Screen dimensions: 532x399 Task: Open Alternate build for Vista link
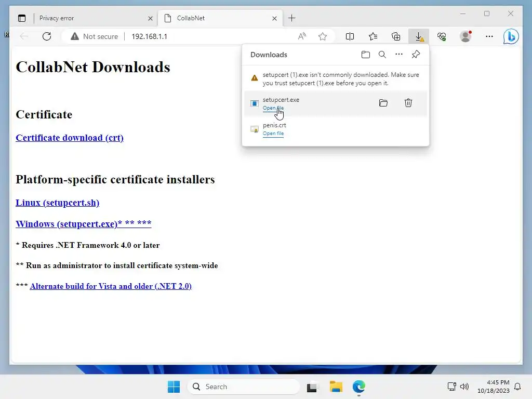pos(111,286)
